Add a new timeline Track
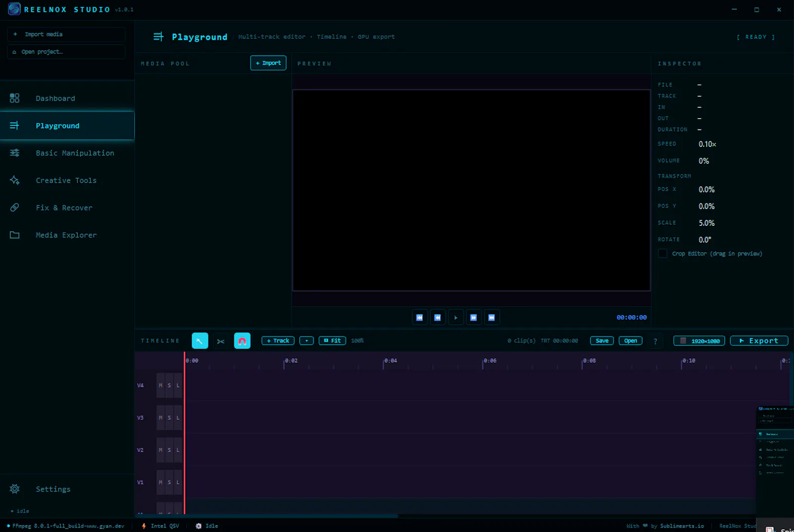The width and height of the screenshot is (794, 532). (278, 341)
